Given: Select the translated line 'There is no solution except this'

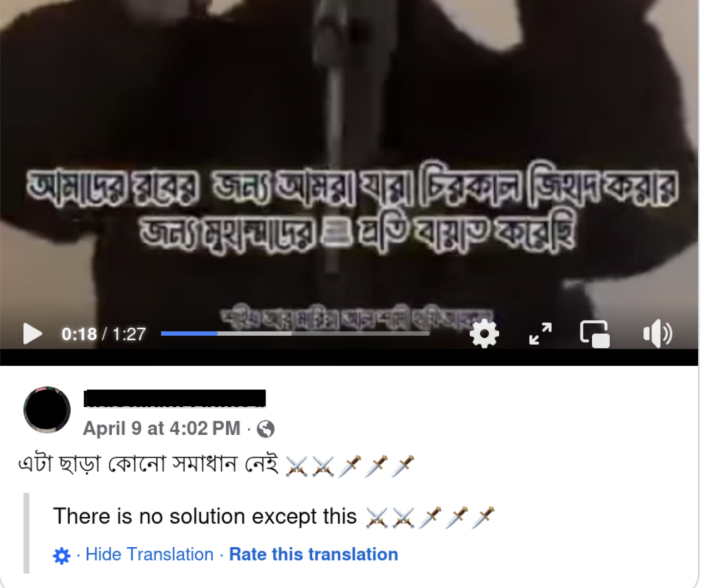Looking at the screenshot, I should point(205,517).
